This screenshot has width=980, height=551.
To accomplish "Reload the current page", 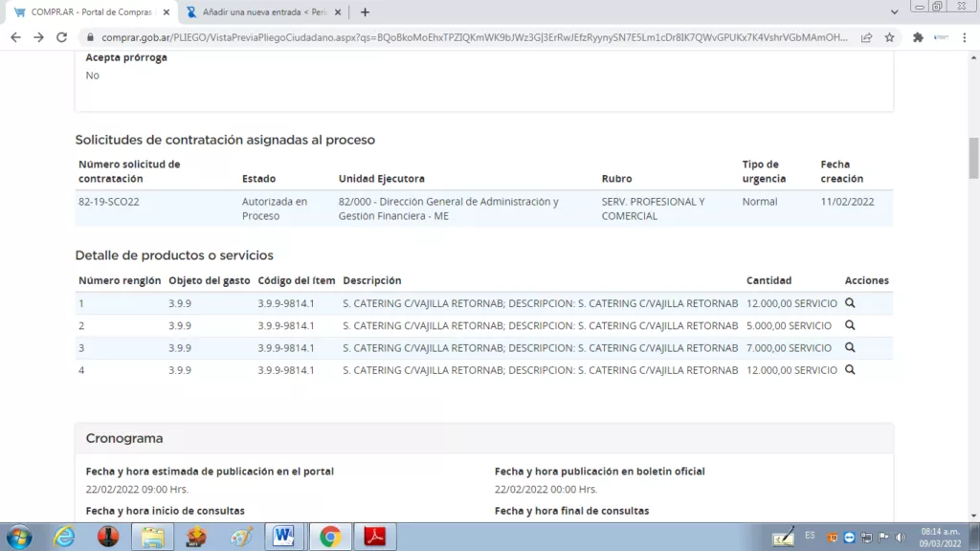I will tap(62, 37).
